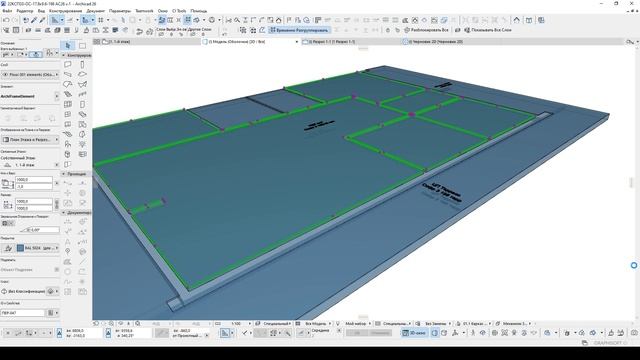Switch to the Черновик 2D tab
The height and width of the screenshot is (360, 640).
click(x=451, y=42)
